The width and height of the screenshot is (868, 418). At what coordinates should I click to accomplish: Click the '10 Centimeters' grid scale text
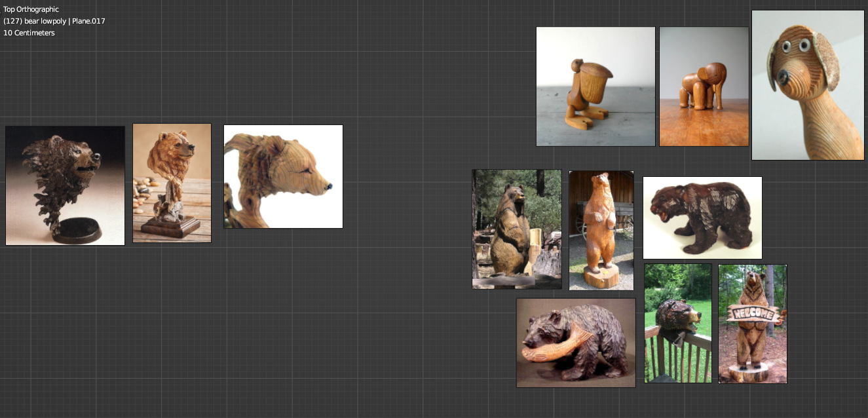click(x=29, y=33)
